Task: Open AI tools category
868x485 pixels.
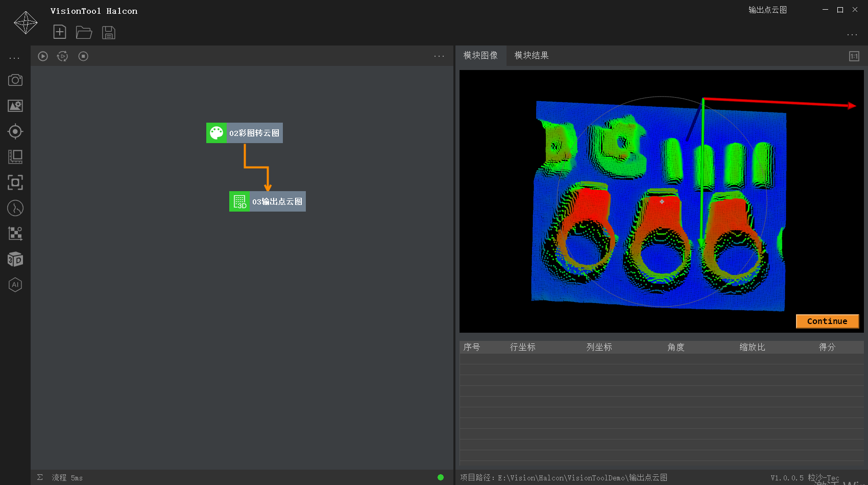Action: (x=15, y=285)
